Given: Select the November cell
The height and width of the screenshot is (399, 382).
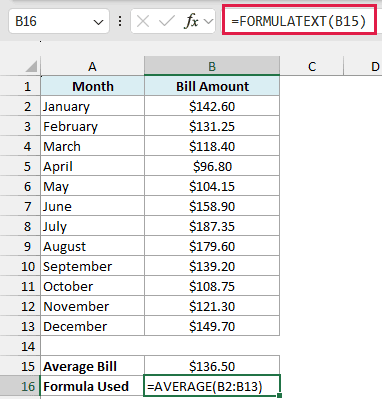Looking at the screenshot, I should (x=93, y=306).
